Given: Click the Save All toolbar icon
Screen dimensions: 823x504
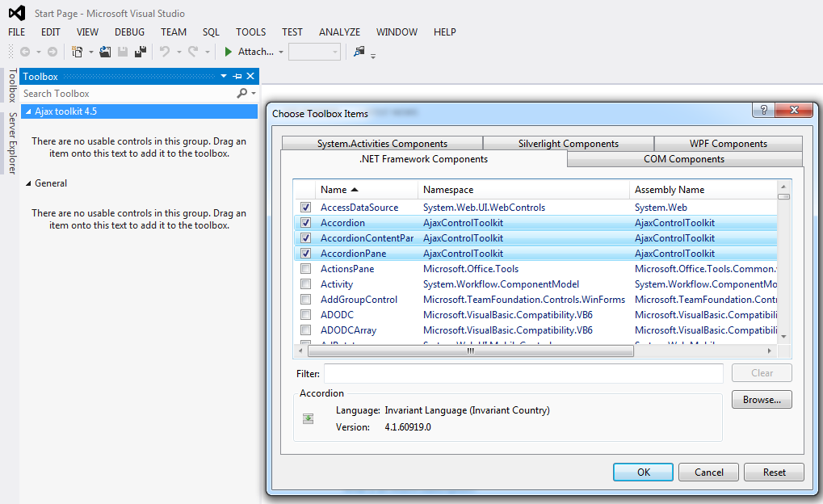Looking at the screenshot, I should [141, 52].
